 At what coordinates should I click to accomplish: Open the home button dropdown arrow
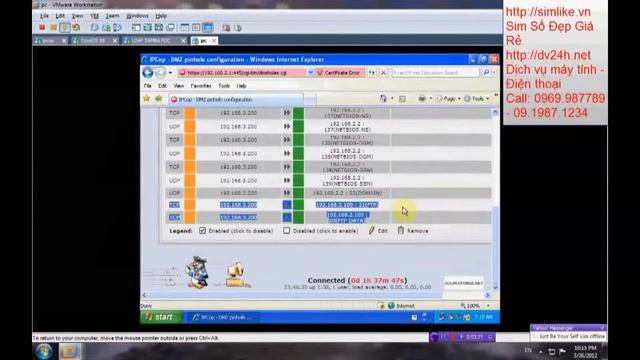[x=392, y=99]
